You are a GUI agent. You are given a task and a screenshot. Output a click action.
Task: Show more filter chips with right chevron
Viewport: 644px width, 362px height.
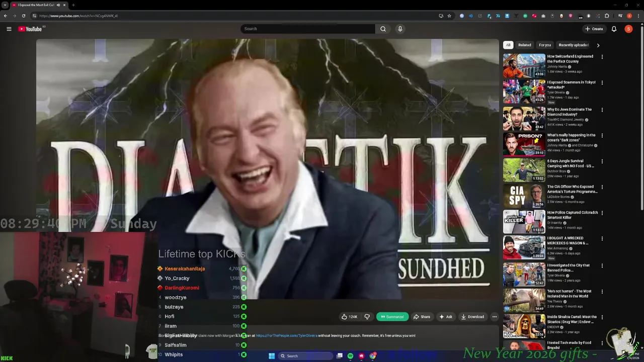598,45
